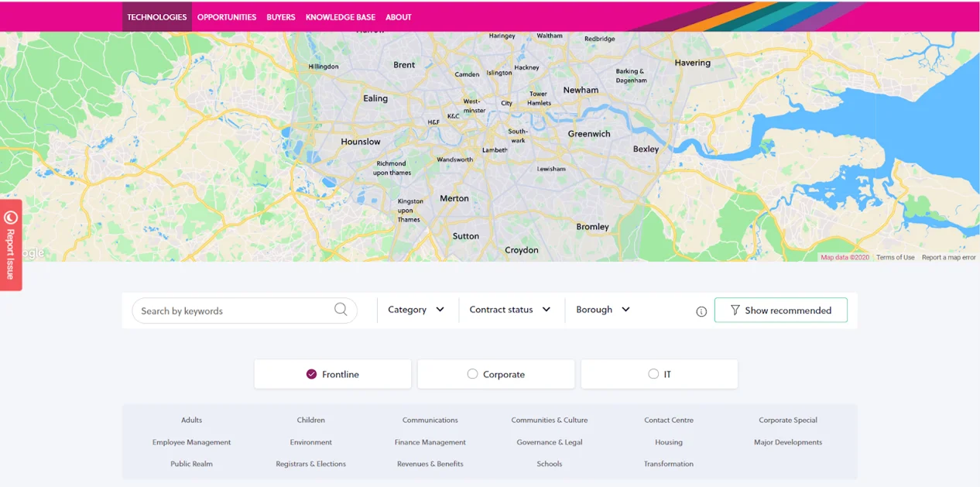The image size is (980, 487).
Task: Open the map's Terms of Use link
Action: pyautogui.click(x=895, y=257)
